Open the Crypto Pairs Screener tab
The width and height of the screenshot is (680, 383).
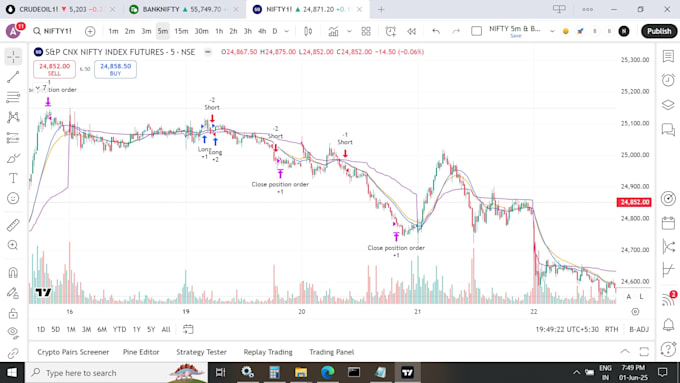point(73,352)
